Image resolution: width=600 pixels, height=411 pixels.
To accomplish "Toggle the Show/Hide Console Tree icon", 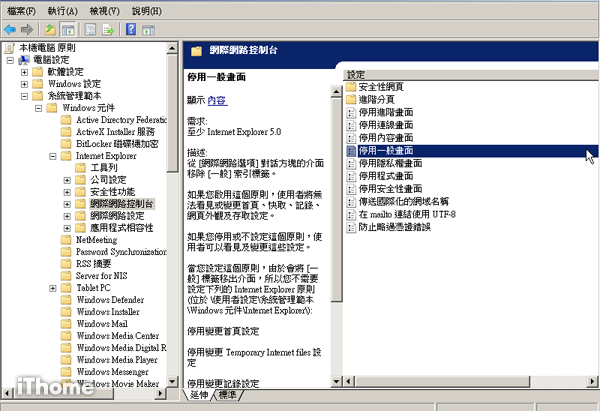I will pos(67,29).
